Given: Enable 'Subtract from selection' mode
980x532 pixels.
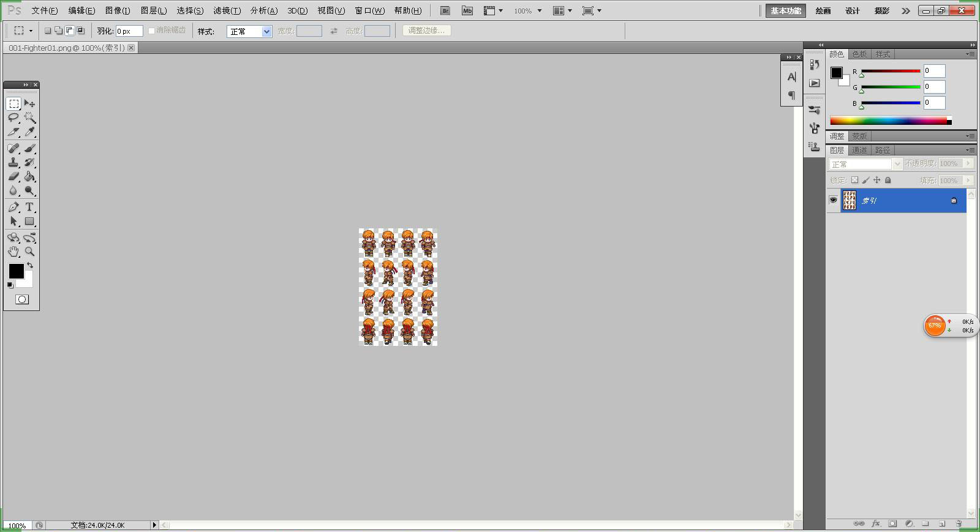Looking at the screenshot, I should tap(69, 31).
